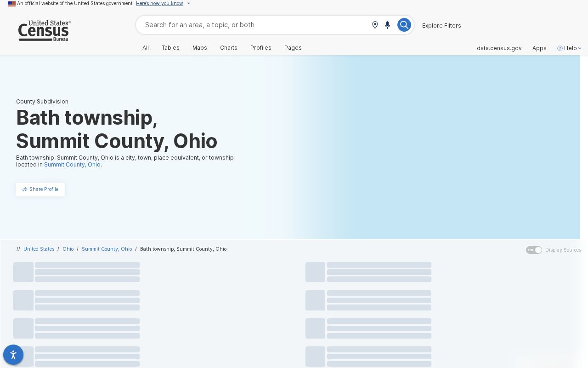This screenshot has width=588, height=368.
Task: Click the United States Census Bureau logo
Action: pos(44,31)
